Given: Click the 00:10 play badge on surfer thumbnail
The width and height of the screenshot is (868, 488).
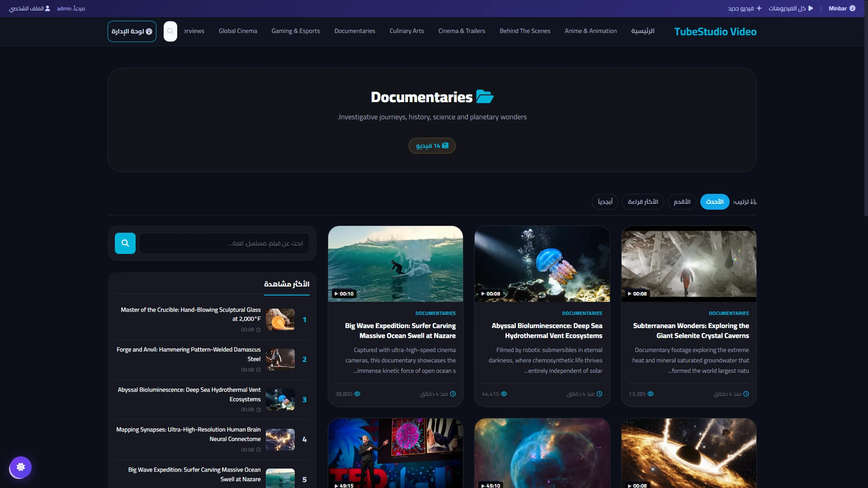Looking at the screenshot, I should click(x=344, y=294).
